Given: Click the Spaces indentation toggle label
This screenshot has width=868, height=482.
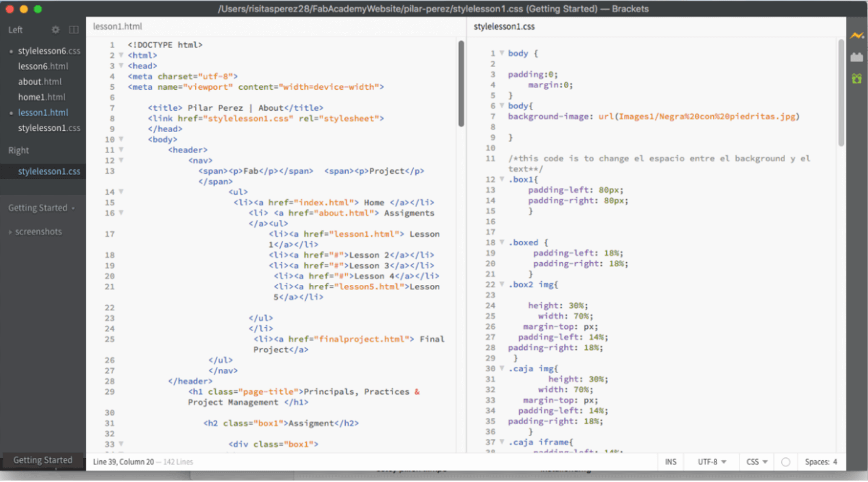Looking at the screenshot, I should click(x=817, y=462).
